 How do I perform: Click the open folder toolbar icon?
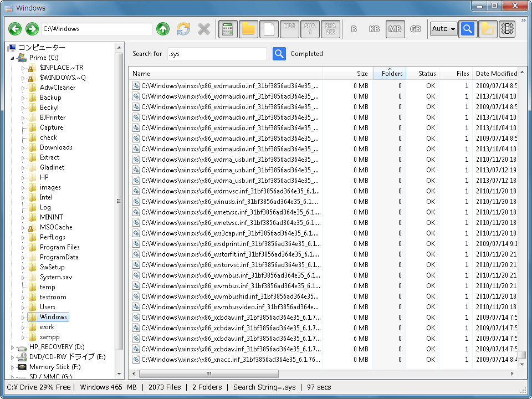488,29
